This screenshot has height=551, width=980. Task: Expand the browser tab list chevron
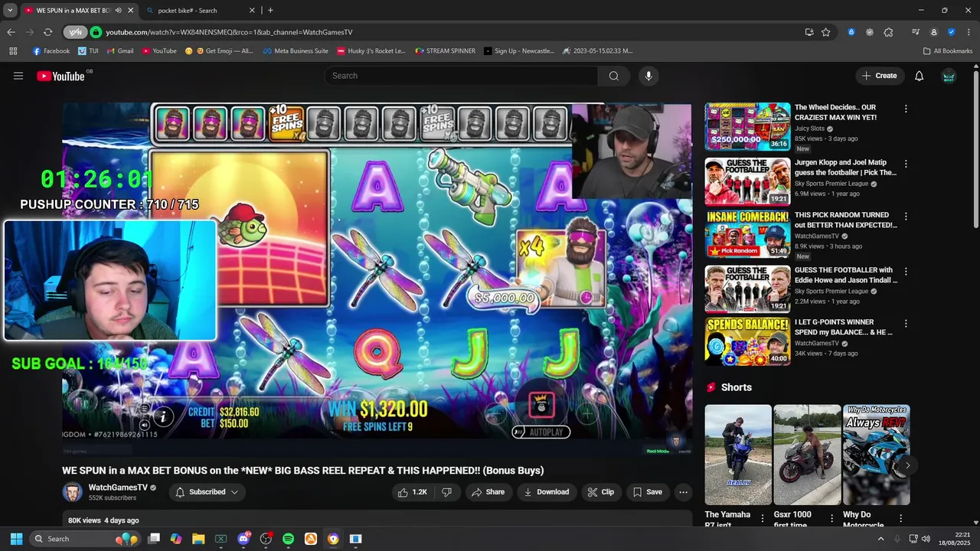[10, 10]
